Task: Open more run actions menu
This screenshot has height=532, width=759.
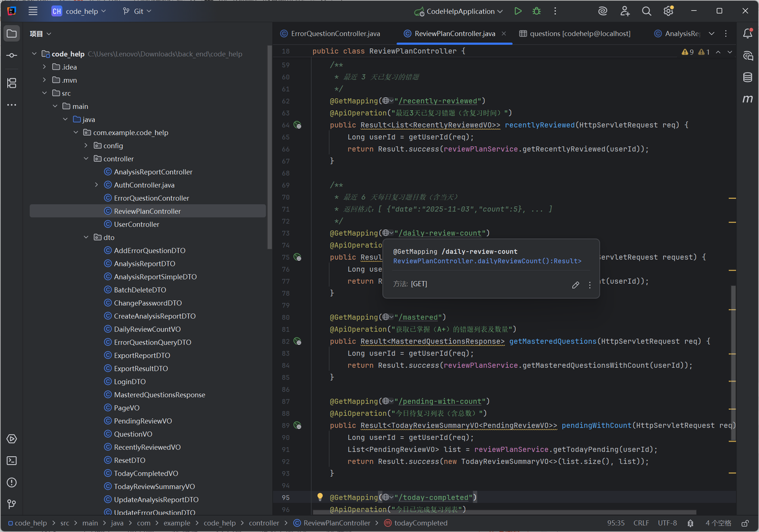Action: pos(555,11)
